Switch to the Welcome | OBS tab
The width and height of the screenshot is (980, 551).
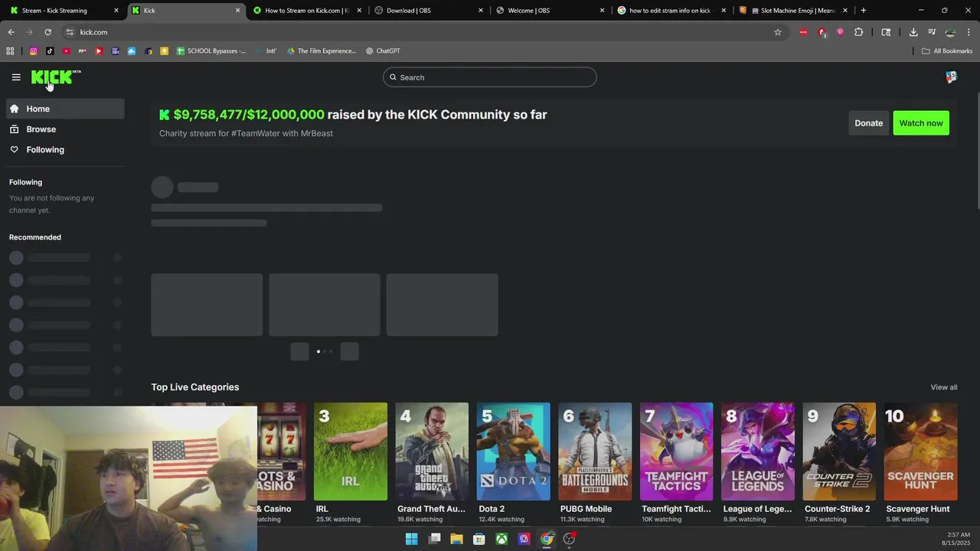pos(550,11)
